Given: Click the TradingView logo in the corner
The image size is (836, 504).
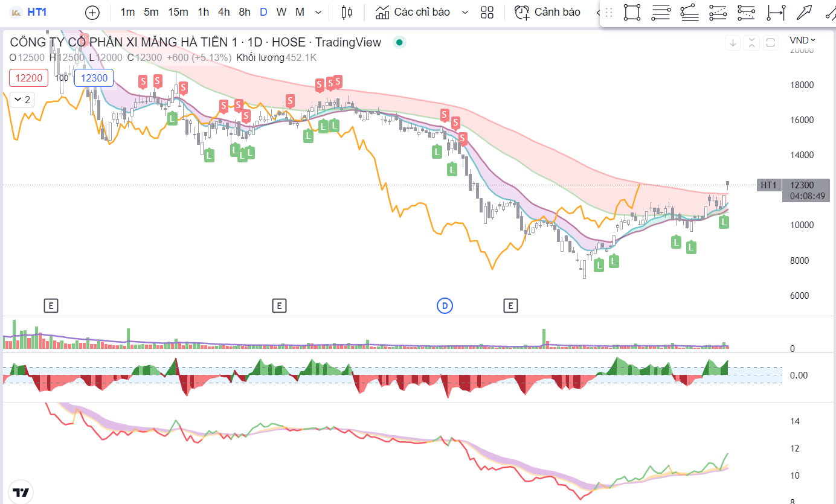Looking at the screenshot, I should (21, 492).
